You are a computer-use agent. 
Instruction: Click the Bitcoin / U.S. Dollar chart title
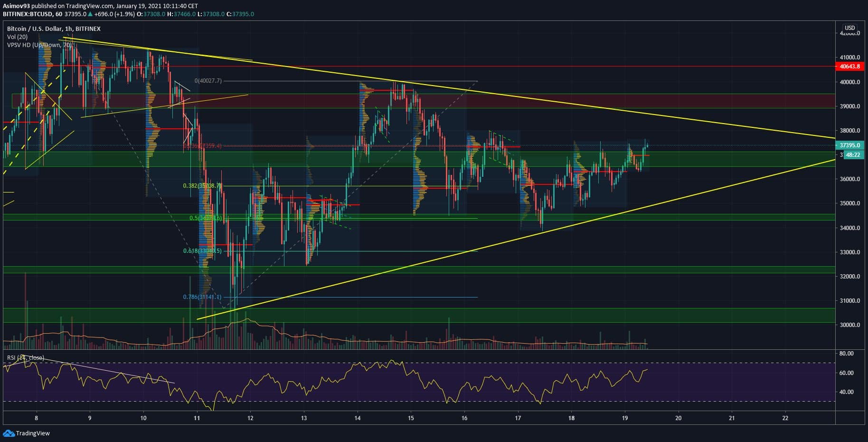[x=54, y=29]
